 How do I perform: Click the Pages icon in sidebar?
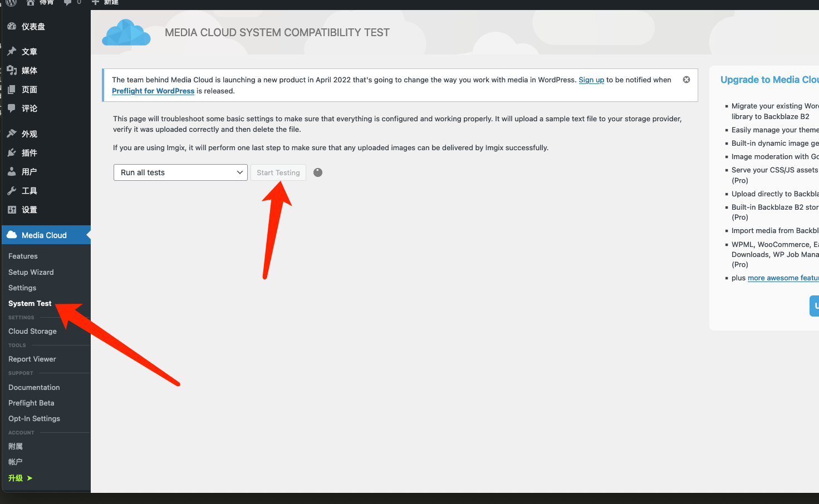click(12, 89)
